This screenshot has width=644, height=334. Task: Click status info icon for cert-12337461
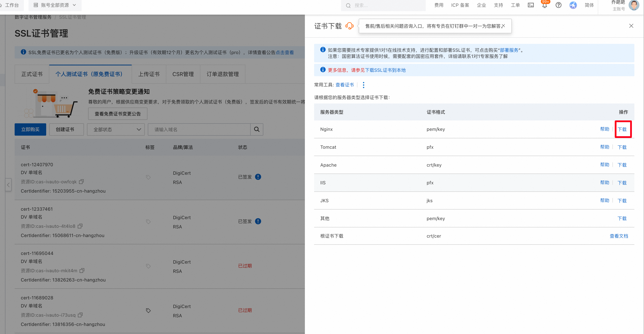(x=258, y=221)
